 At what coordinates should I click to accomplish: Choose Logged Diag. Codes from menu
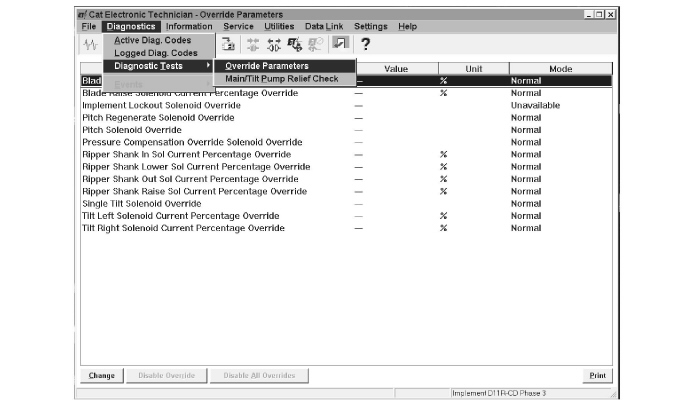tap(158, 53)
